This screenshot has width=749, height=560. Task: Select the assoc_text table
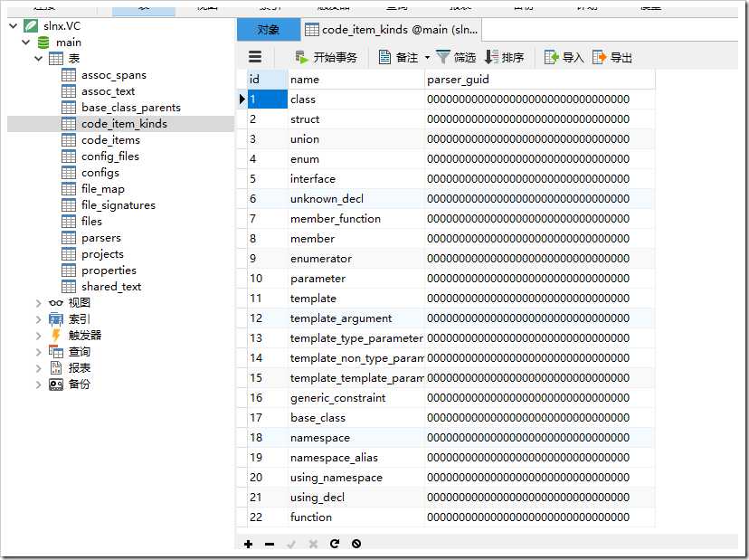(x=108, y=91)
